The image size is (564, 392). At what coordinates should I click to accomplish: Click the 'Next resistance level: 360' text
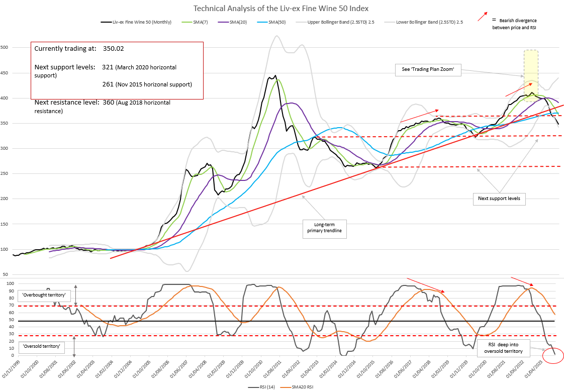[x=103, y=107]
